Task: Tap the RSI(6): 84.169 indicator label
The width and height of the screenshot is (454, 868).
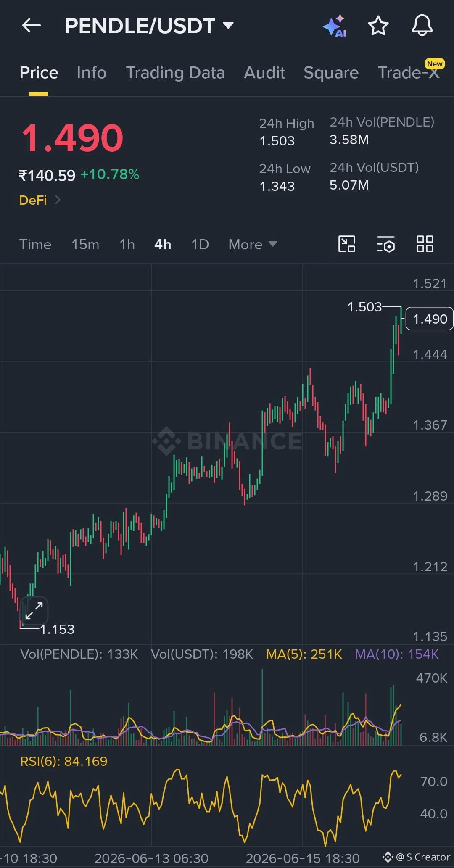Action: tap(64, 761)
